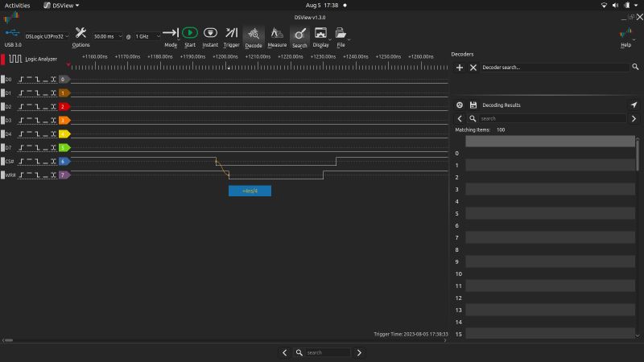Open the DSView application menu
Viewport: 644px width, 362px height.
pos(61,6)
